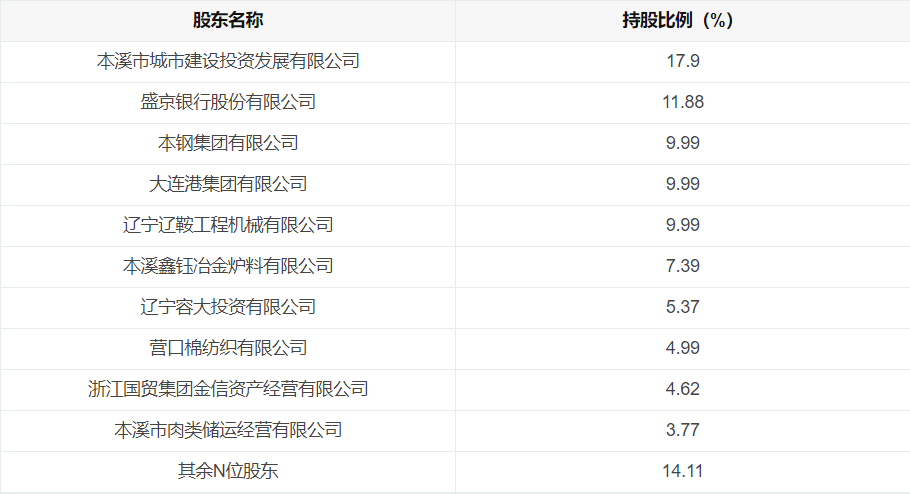This screenshot has width=910, height=494.
Task: Select 浙江国贸集团金信资产经营有限公司 shareholder name
Action: [x=228, y=389]
